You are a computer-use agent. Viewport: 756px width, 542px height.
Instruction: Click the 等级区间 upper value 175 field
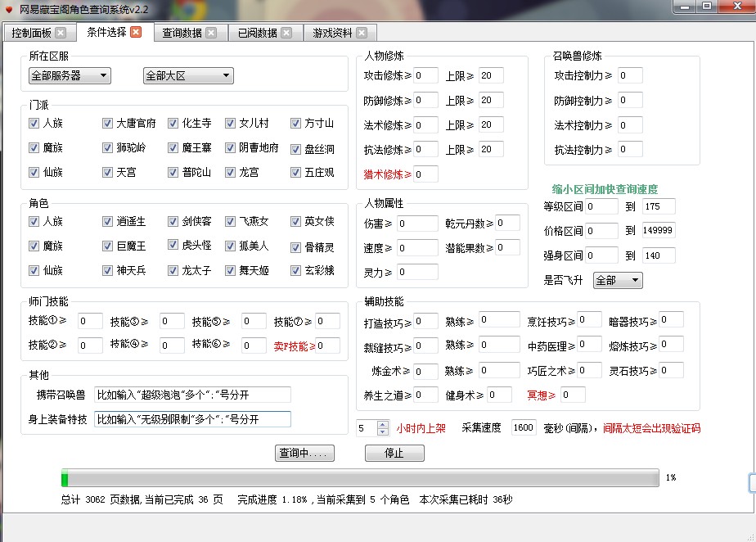(x=659, y=206)
